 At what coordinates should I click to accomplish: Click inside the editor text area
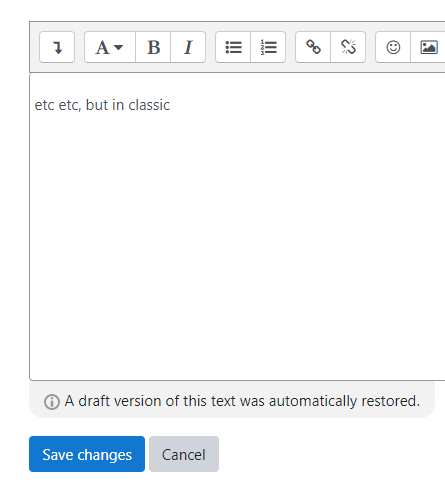pyautogui.click(x=237, y=227)
